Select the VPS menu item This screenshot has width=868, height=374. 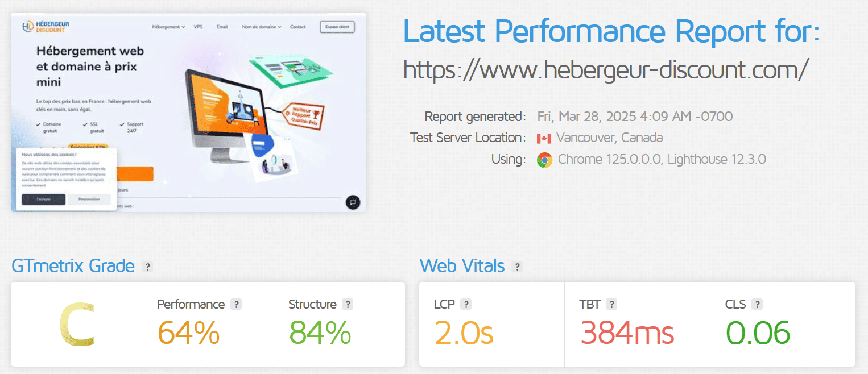pos(198,27)
